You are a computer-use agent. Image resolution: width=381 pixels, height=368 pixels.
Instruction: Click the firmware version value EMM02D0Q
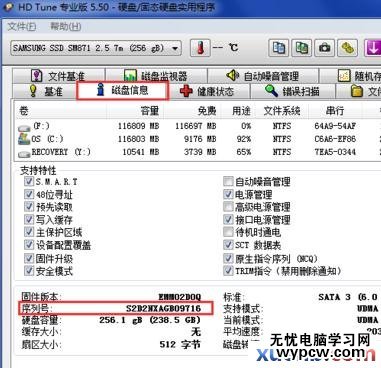[179, 297]
